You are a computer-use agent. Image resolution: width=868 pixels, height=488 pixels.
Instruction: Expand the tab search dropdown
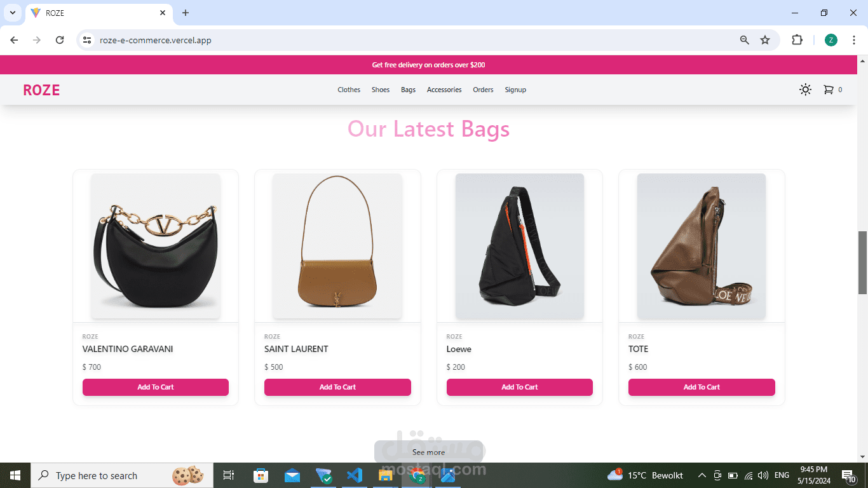(x=12, y=13)
